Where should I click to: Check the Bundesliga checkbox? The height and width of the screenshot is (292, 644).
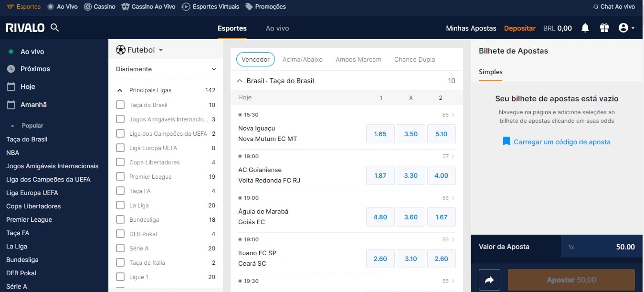click(120, 219)
